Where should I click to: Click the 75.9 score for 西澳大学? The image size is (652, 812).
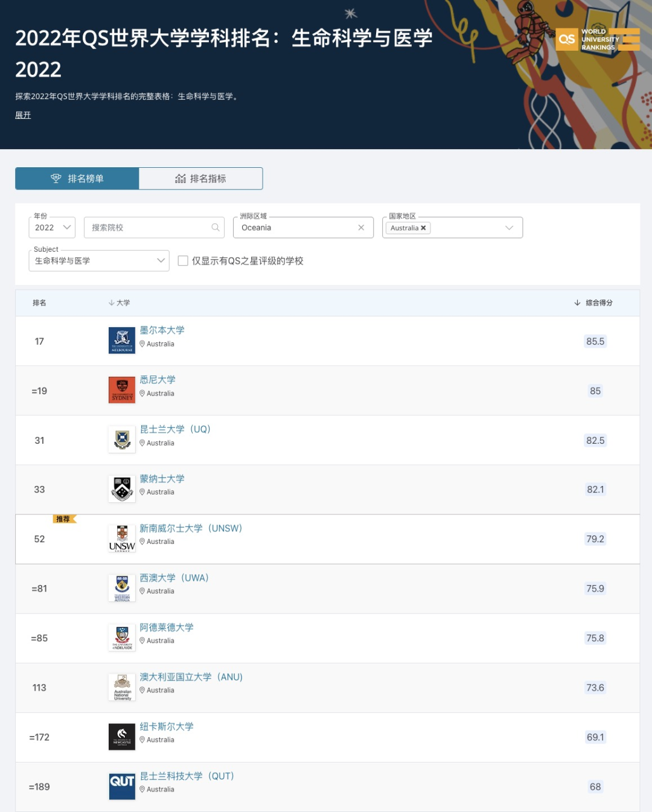(x=595, y=589)
